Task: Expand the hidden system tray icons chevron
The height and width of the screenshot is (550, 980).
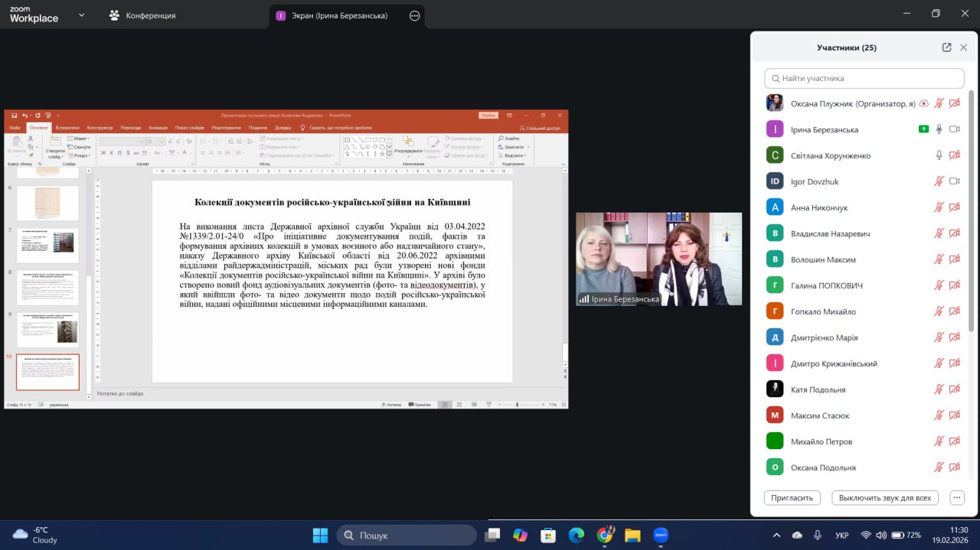Action: pyautogui.click(x=776, y=535)
